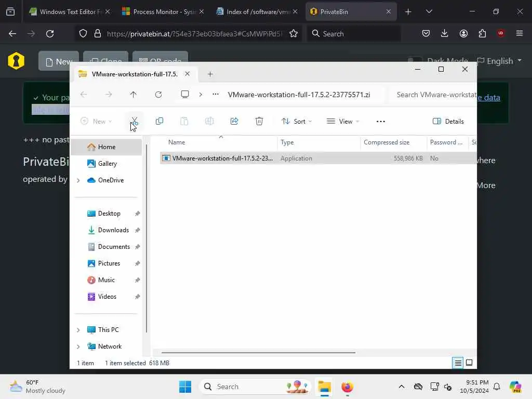Click the PrivateBin logo icon
This screenshot has height=399, width=532.
point(16,61)
